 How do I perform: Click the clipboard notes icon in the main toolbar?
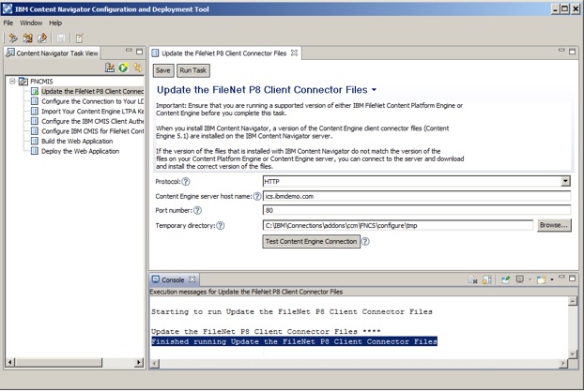pos(79,38)
